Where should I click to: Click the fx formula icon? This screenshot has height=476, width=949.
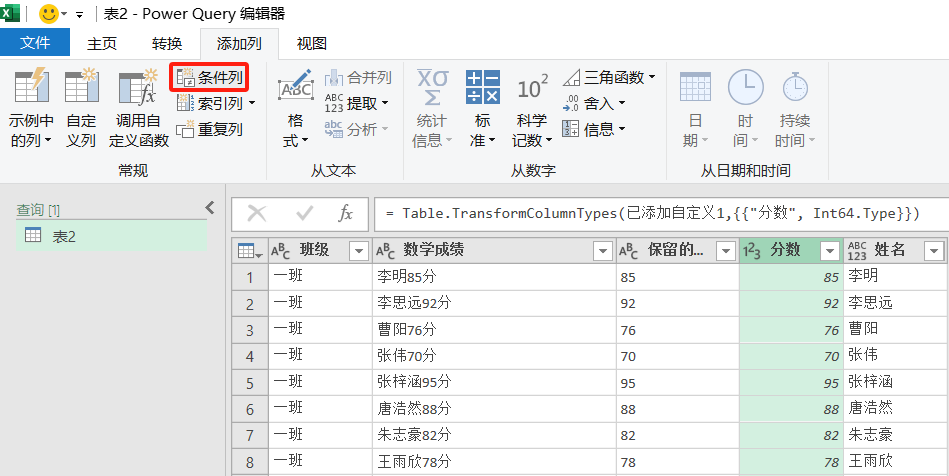[x=345, y=213]
